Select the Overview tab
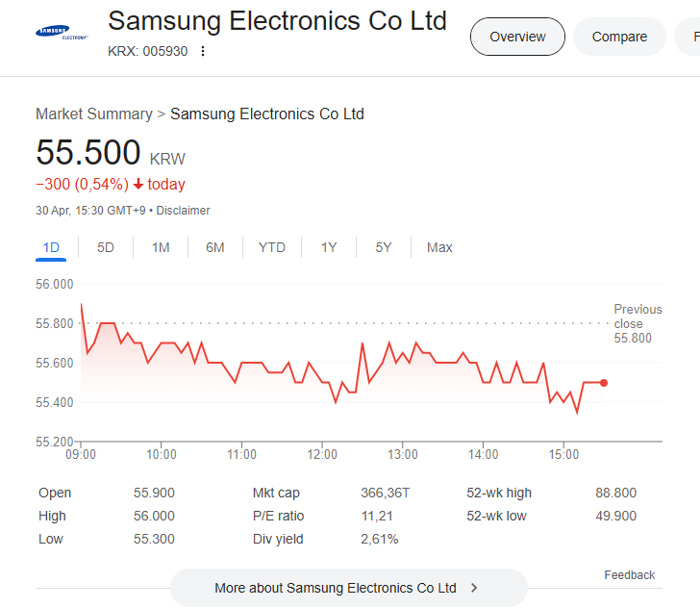 coord(517,37)
